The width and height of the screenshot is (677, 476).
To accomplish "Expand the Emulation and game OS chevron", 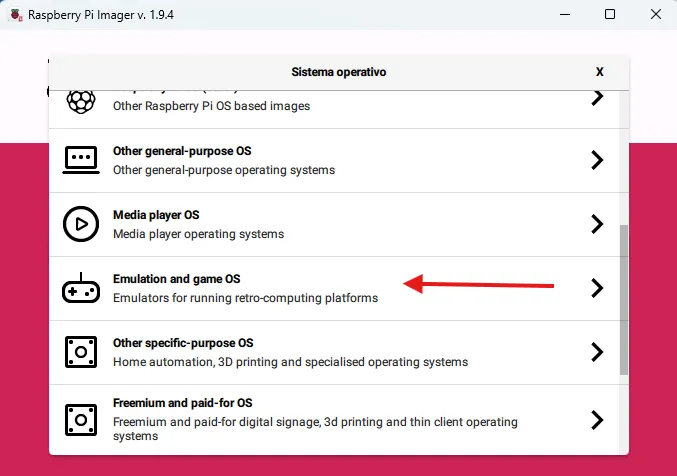I will coord(597,288).
